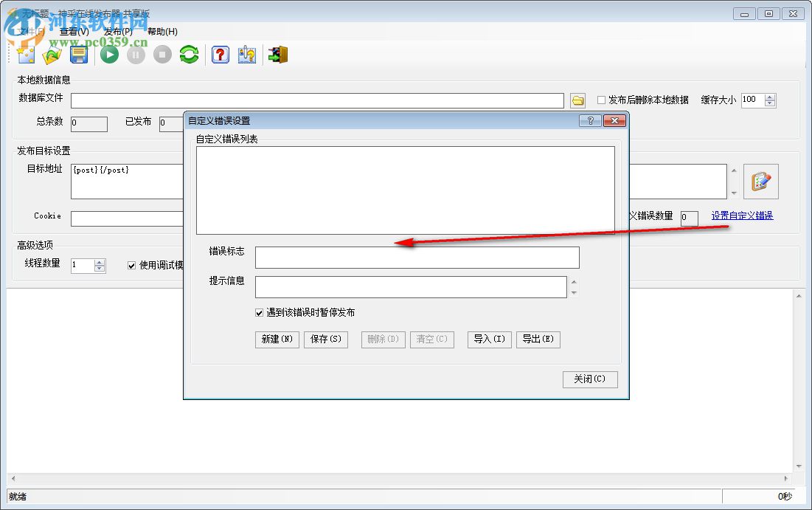Click the new project toolbar icon

point(25,55)
